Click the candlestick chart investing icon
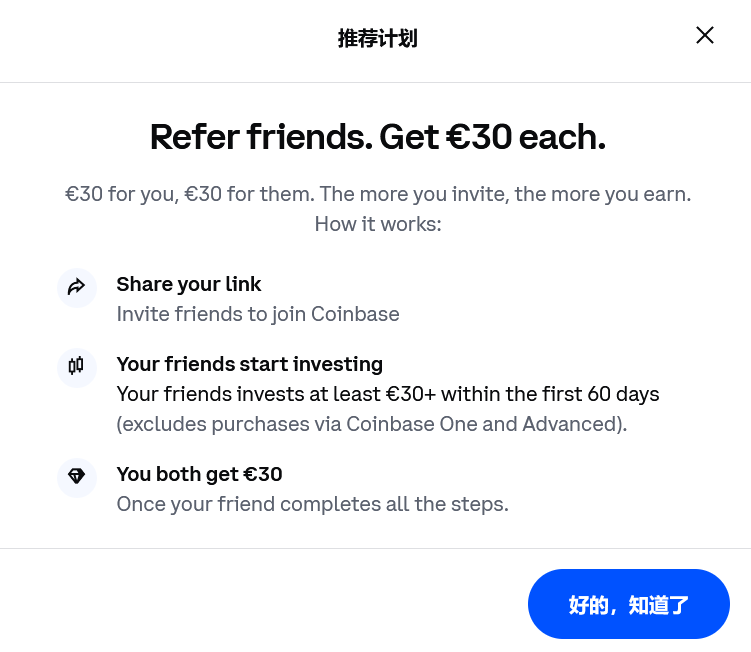 [x=77, y=366]
